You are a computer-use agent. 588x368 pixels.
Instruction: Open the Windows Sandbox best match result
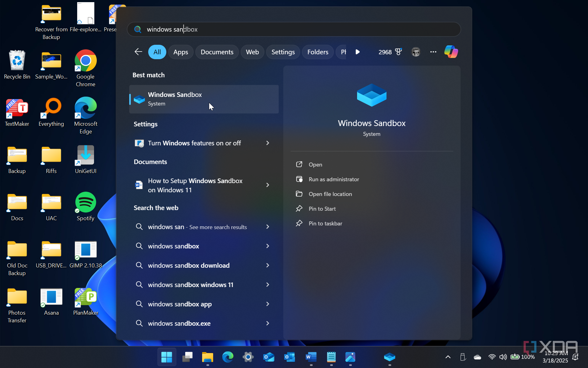coord(204,99)
